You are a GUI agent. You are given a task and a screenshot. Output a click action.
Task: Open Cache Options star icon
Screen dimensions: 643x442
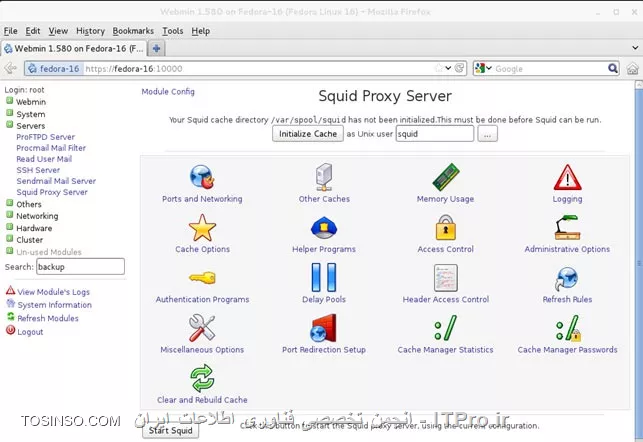tap(202, 228)
